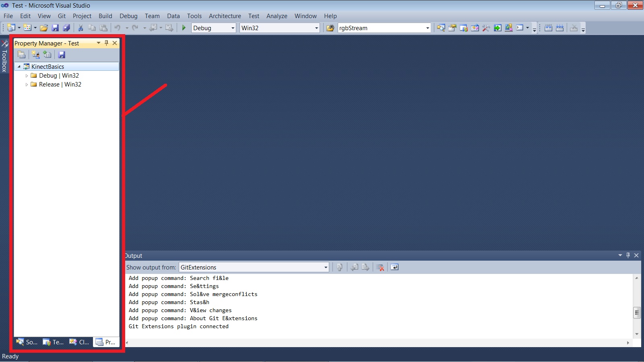644x362 pixels.
Task: Open the Toolbox wrench-and-hammer toolbar icon
Action: 486,28
